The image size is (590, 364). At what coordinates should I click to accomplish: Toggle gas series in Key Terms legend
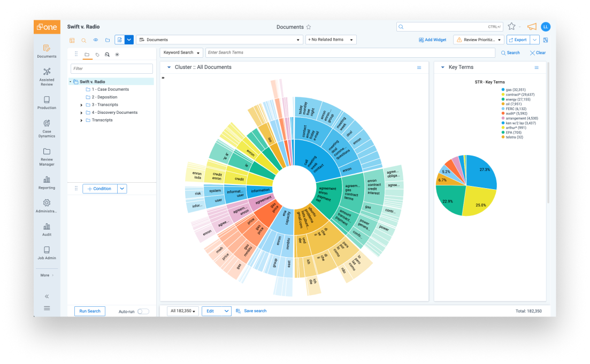click(x=515, y=90)
